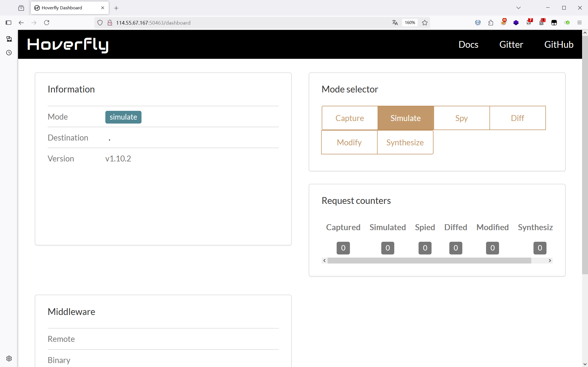This screenshot has height=367, width=588.
Task: Switch to Capture mode
Action: point(350,118)
